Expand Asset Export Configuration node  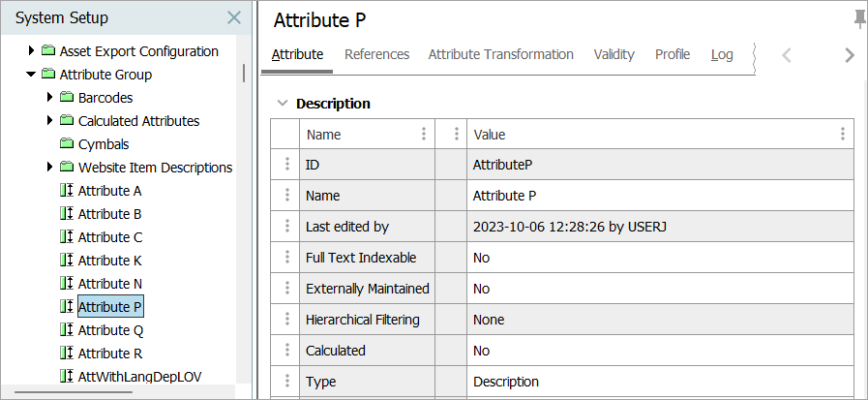click(32, 51)
